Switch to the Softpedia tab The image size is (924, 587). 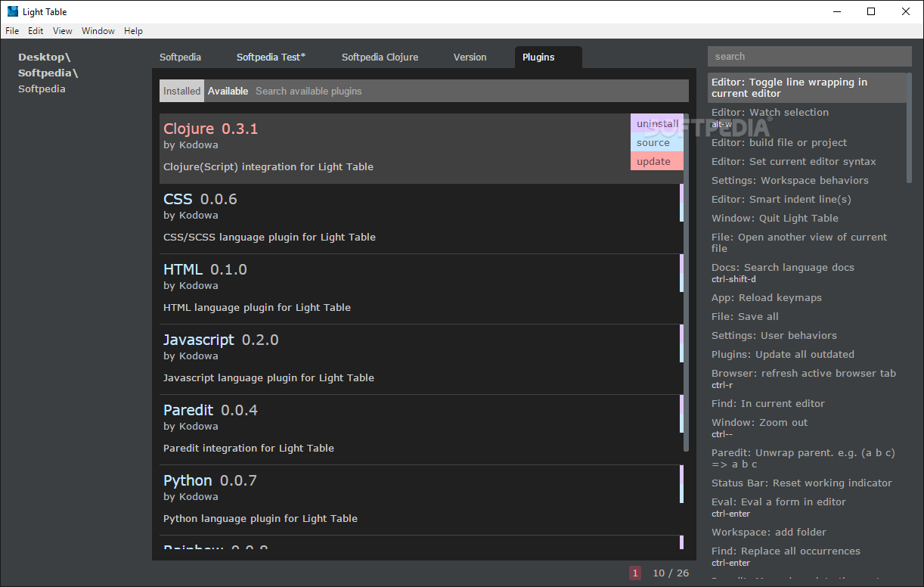coord(180,57)
